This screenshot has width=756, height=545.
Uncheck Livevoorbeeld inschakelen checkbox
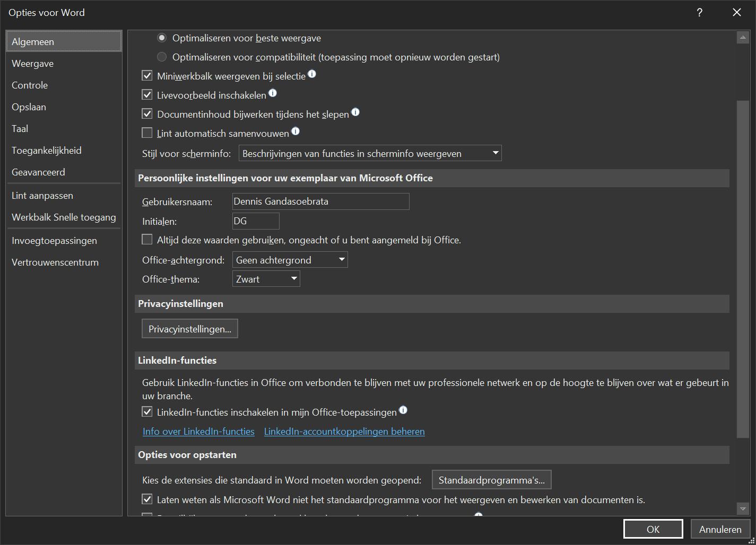click(147, 95)
